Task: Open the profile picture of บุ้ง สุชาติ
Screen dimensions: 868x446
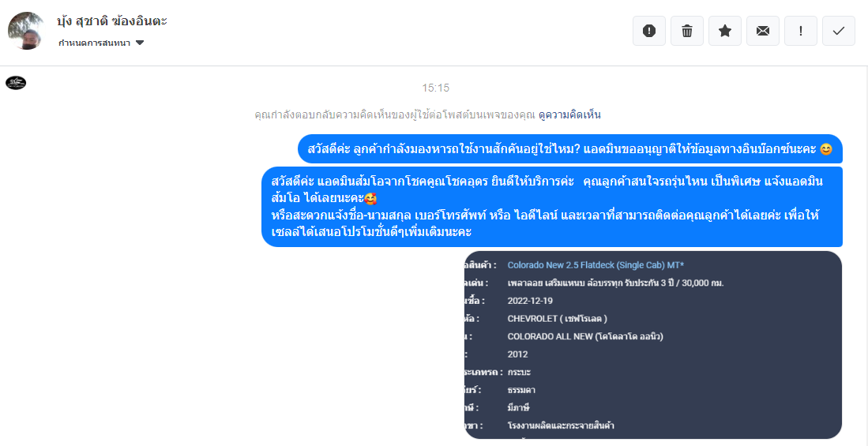Action: [x=25, y=31]
